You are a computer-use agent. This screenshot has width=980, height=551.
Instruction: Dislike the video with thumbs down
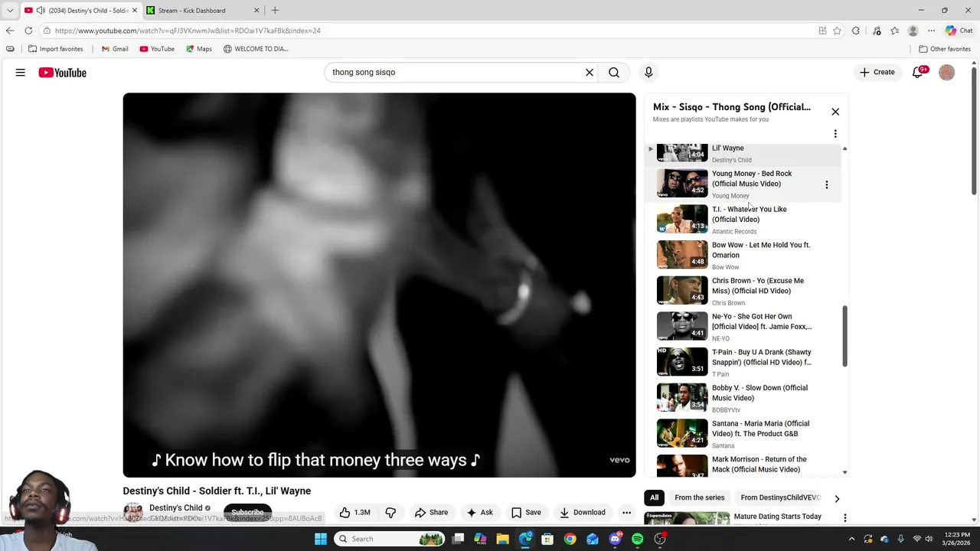tap(390, 513)
